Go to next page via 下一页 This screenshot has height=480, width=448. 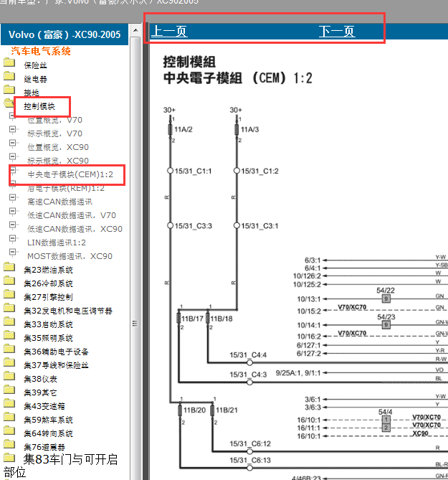(x=337, y=32)
